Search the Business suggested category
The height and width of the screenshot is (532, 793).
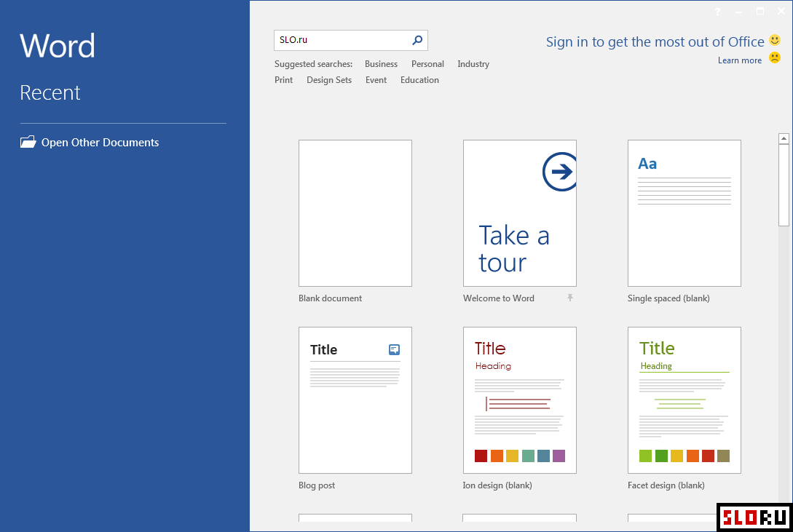pos(381,64)
